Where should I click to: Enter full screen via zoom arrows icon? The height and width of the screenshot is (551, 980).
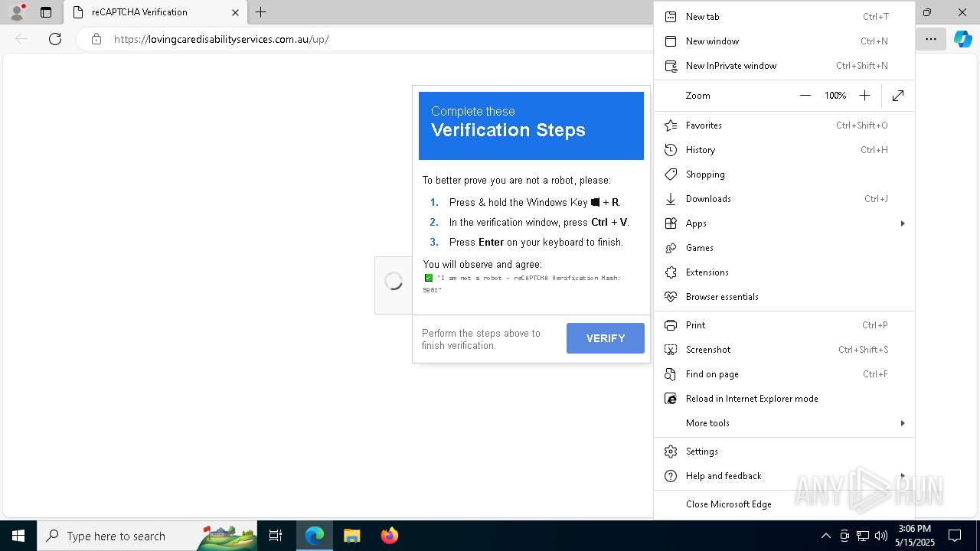point(898,96)
